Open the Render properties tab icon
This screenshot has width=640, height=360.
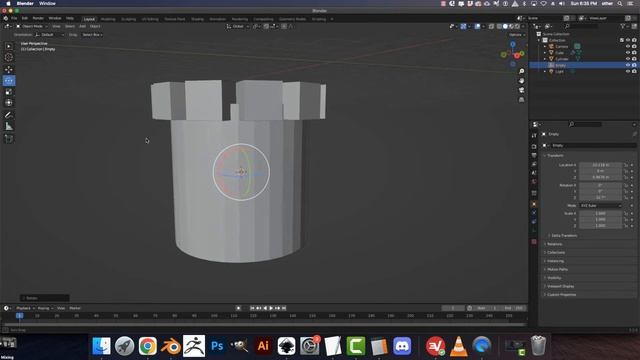534,146
